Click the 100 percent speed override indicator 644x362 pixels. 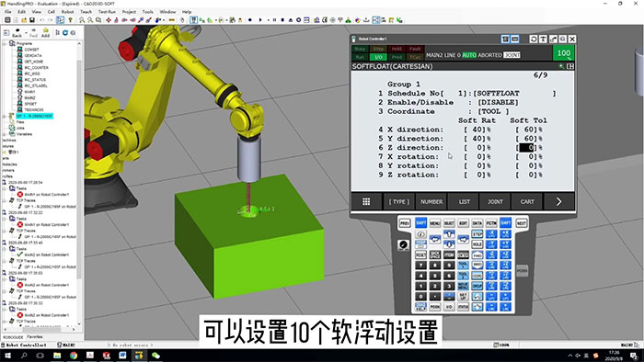(x=563, y=53)
